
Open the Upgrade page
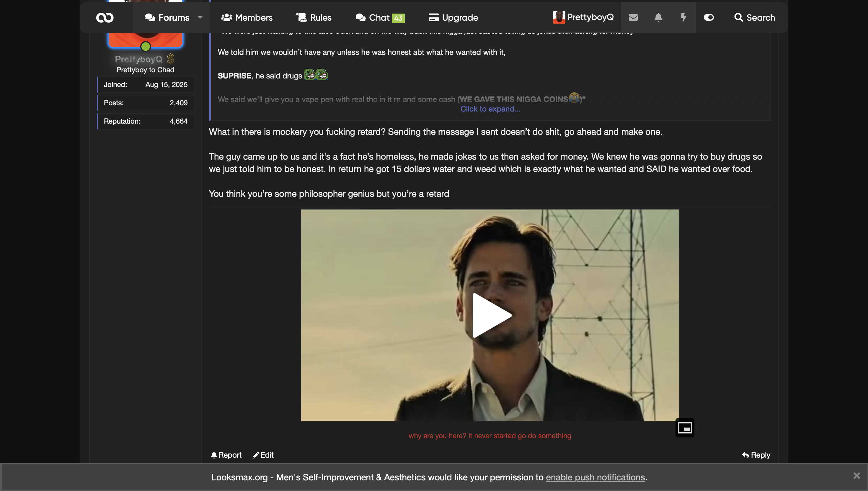tap(453, 17)
